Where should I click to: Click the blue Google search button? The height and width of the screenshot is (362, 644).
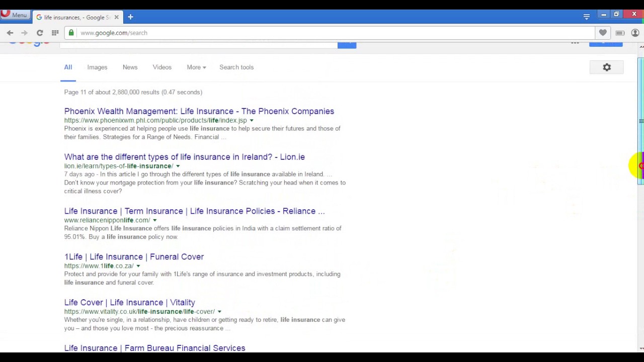[347, 45]
